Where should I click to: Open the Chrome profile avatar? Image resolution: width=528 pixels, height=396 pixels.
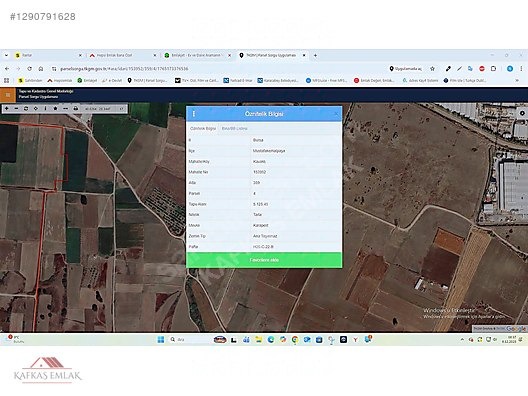[510, 69]
